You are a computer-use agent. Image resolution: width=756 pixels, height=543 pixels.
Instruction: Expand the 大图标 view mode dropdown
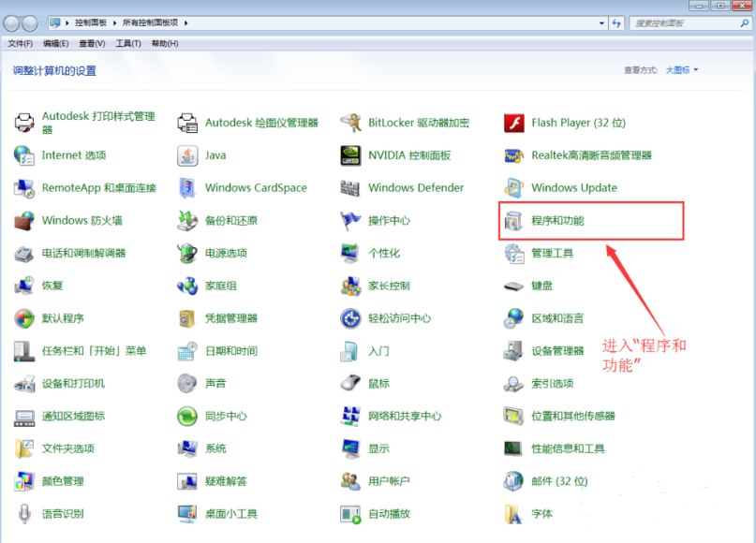682,70
